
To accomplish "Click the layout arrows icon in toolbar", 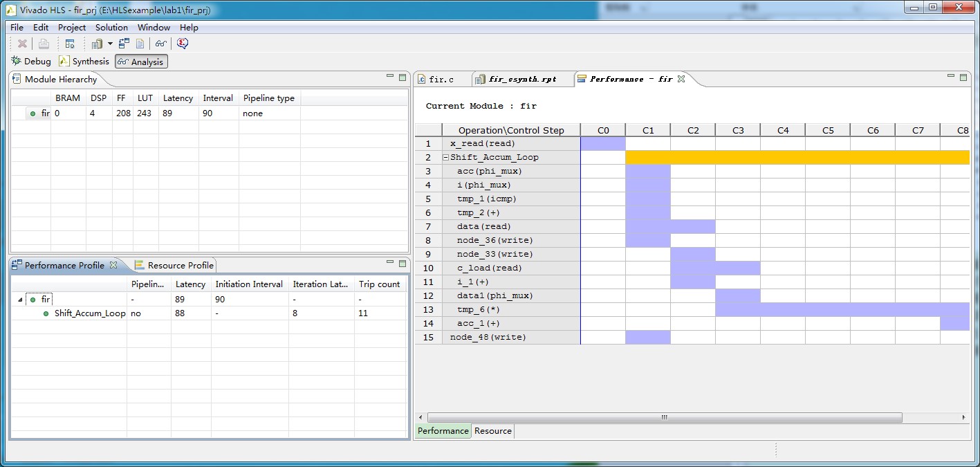I will (x=124, y=44).
